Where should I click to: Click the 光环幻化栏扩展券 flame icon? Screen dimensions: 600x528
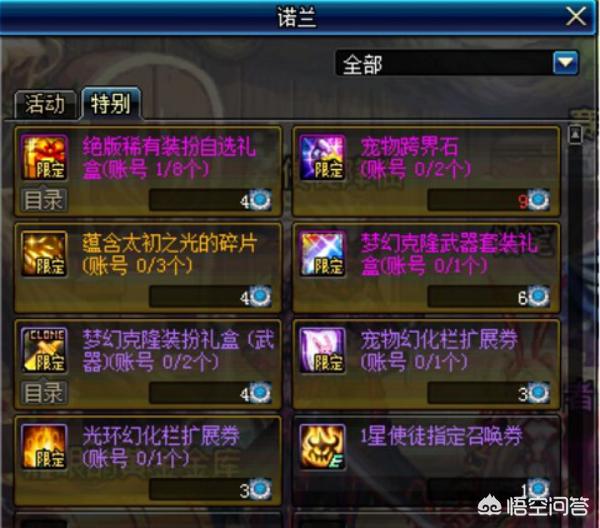(44, 447)
